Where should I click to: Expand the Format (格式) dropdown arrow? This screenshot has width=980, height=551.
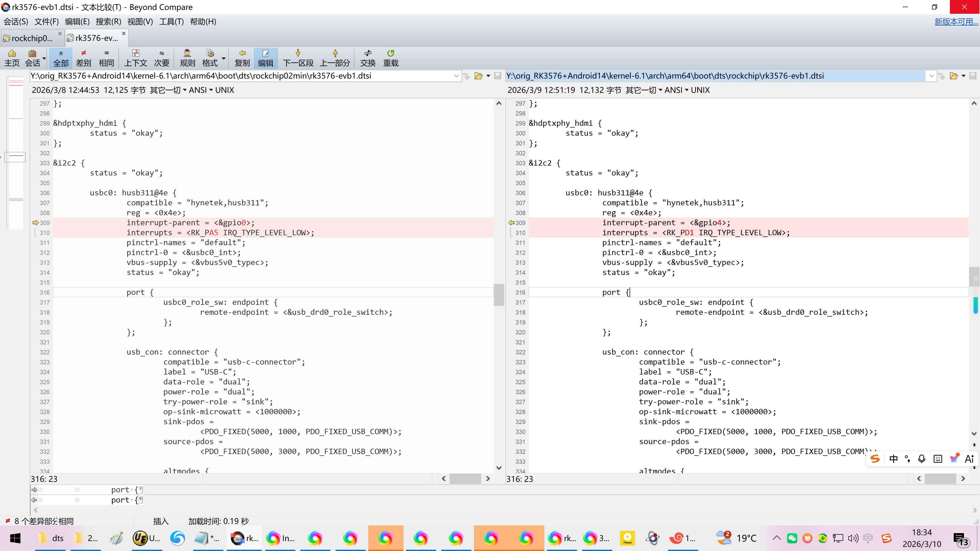224,59
